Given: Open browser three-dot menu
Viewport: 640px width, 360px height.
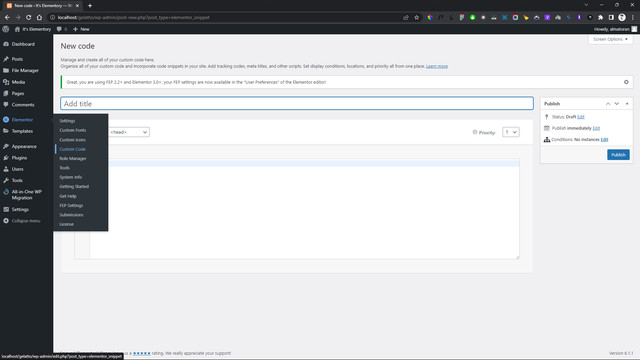Looking at the screenshot, I should [x=633, y=18].
